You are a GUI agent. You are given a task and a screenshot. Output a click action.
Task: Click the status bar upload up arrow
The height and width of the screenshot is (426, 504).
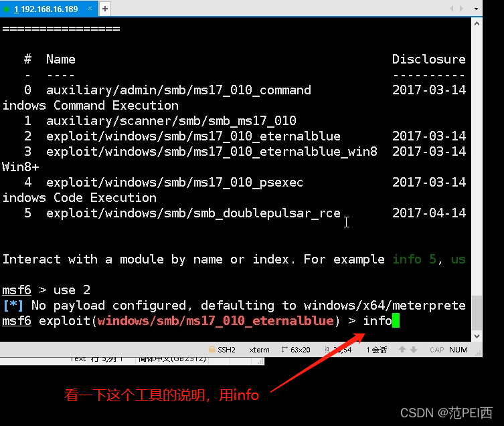(402, 349)
